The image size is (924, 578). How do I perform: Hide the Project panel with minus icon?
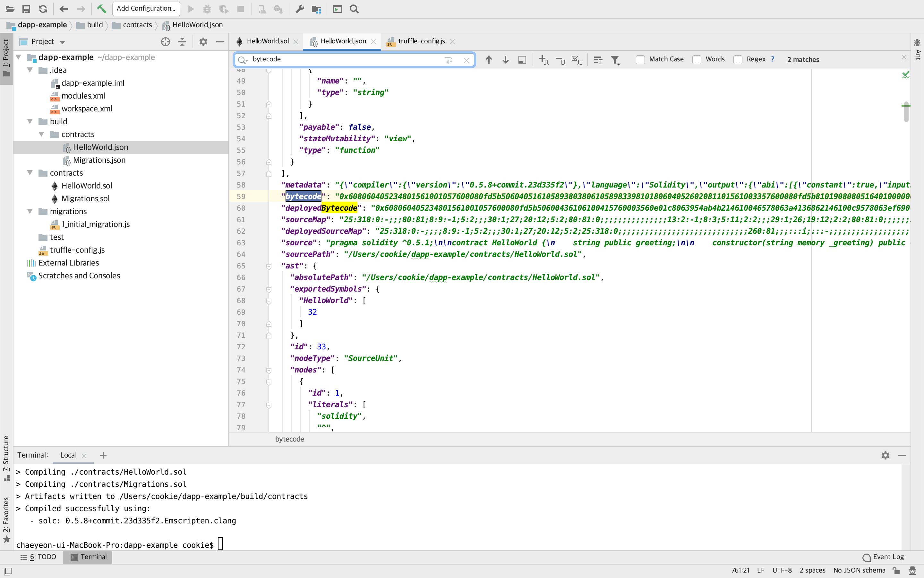pos(220,42)
